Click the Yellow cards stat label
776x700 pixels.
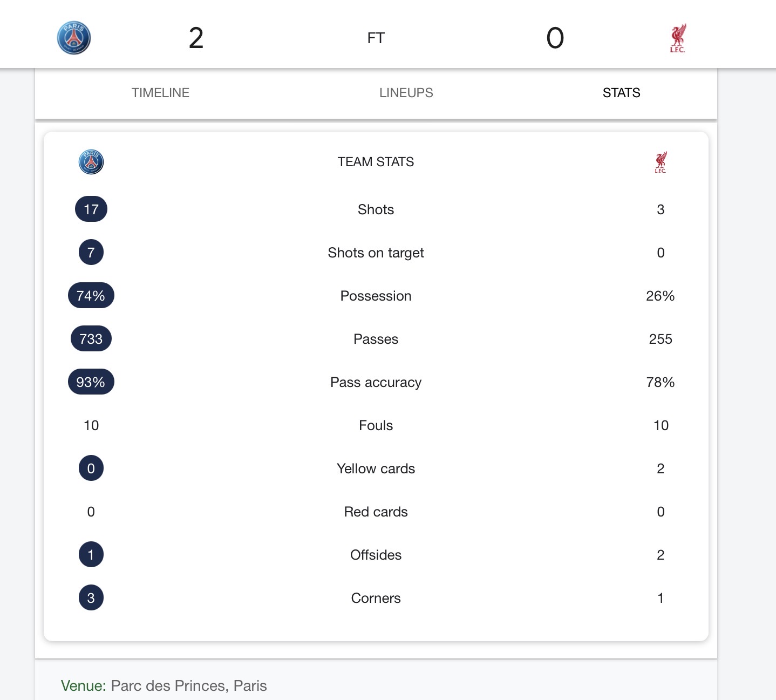[x=376, y=468]
